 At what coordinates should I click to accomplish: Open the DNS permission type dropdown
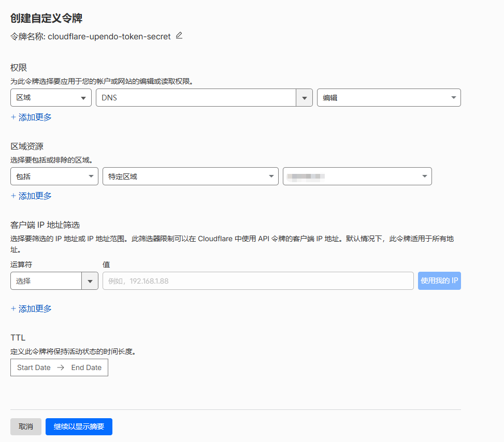coord(204,98)
